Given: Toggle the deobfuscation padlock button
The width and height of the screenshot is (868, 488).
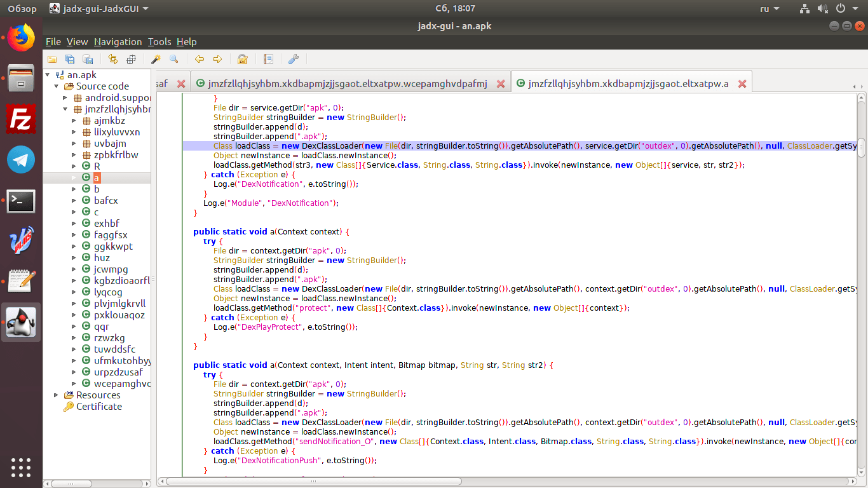Looking at the screenshot, I should [x=242, y=59].
